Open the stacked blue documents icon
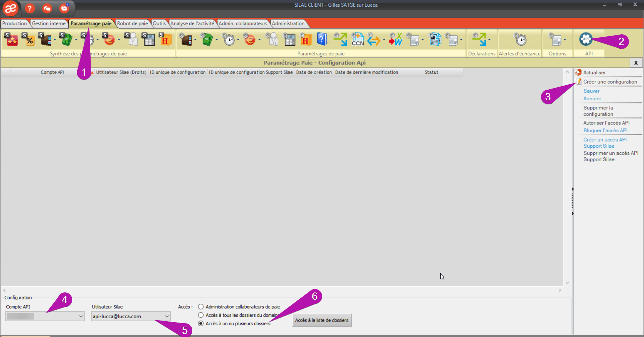 435,40
